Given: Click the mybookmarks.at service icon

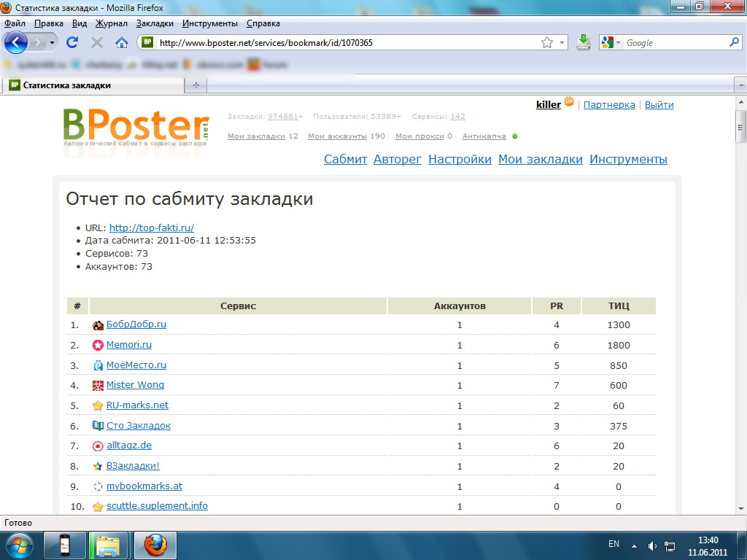Looking at the screenshot, I should tap(98, 486).
